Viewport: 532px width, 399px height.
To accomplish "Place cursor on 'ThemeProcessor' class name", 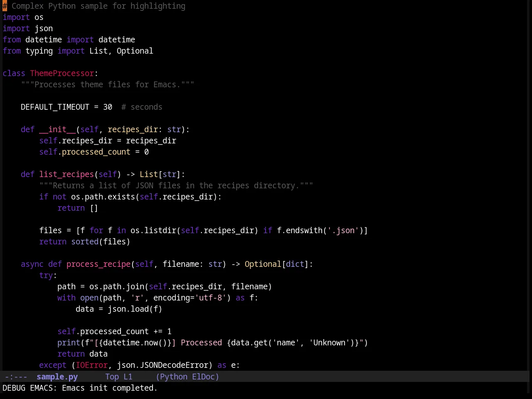I will pos(62,73).
